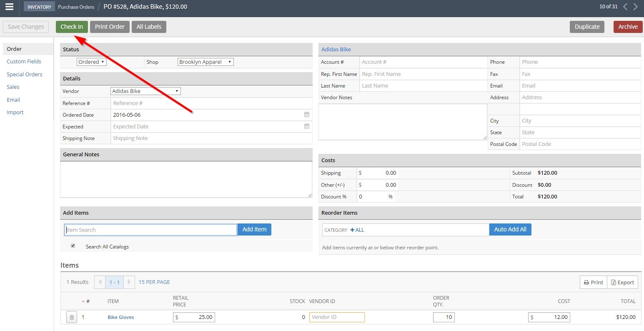Click the items next page arrow
This screenshot has width=644, height=331.
point(130,282)
